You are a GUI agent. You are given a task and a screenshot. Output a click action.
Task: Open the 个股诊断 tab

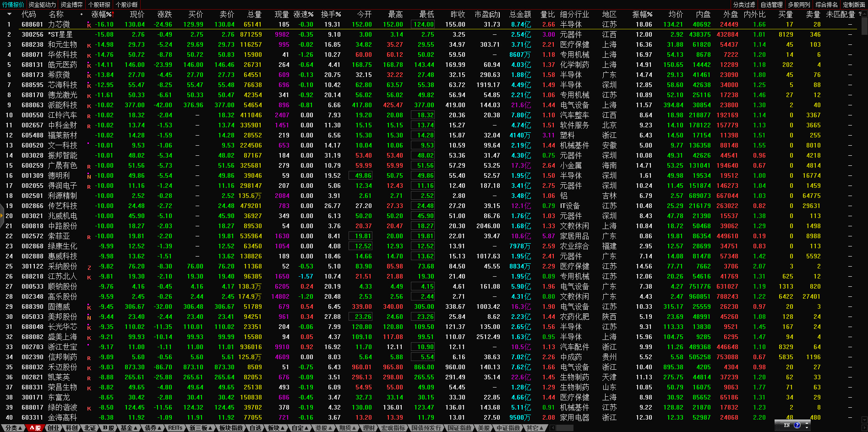(127, 5)
